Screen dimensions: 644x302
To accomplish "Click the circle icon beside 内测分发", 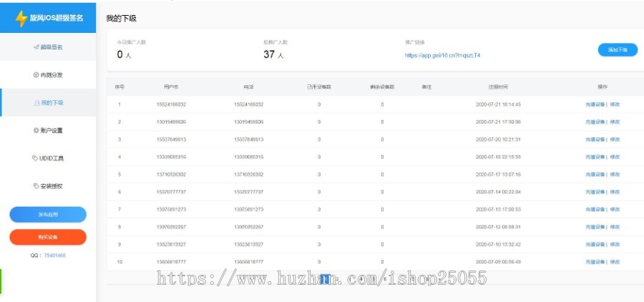I will 36,75.
